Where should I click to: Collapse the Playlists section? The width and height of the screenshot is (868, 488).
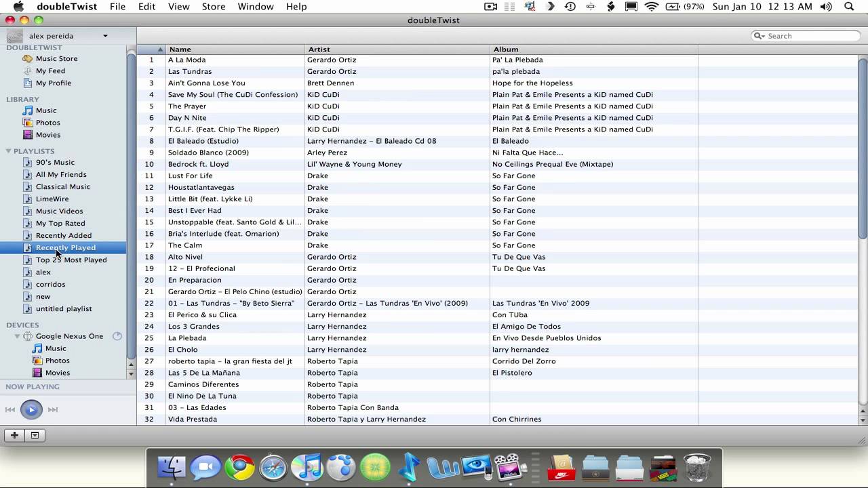tap(9, 151)
